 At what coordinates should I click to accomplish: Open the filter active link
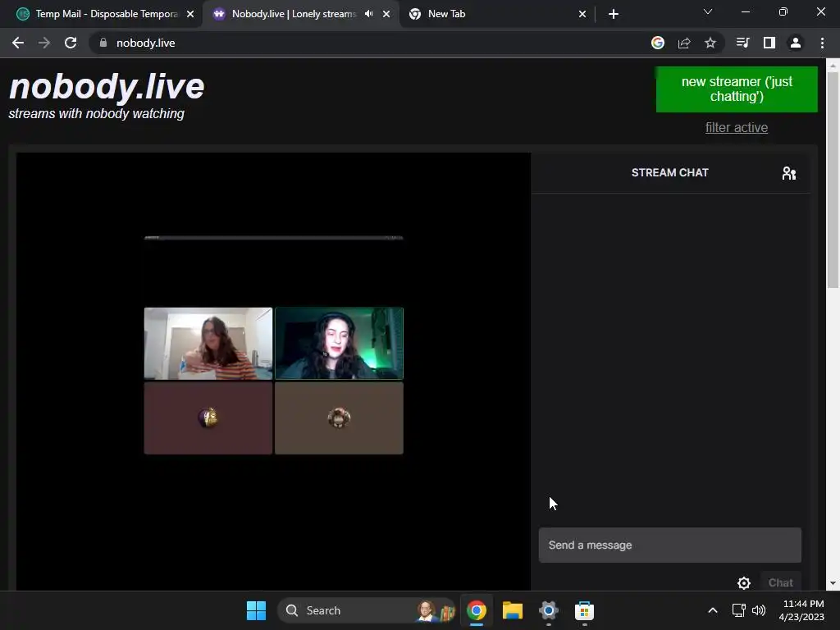click(737, 127)
